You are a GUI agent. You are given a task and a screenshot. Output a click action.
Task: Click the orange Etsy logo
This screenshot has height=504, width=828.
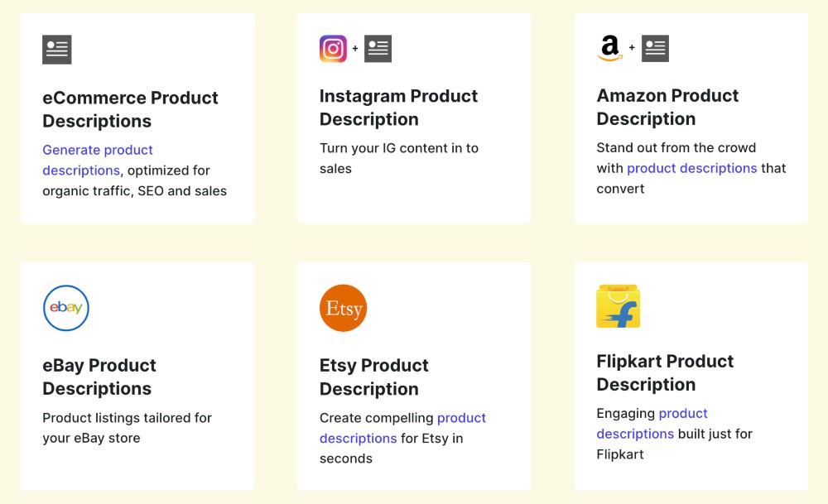coord(343,308)
